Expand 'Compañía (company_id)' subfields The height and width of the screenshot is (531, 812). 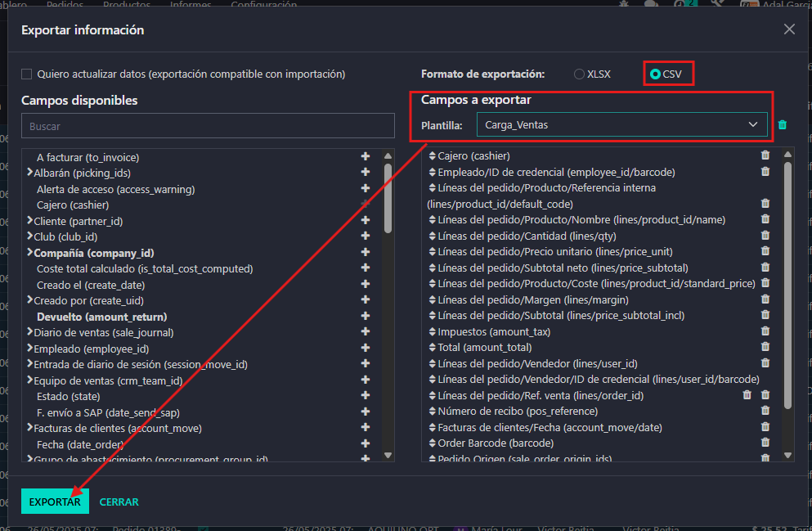coord(29,253)
